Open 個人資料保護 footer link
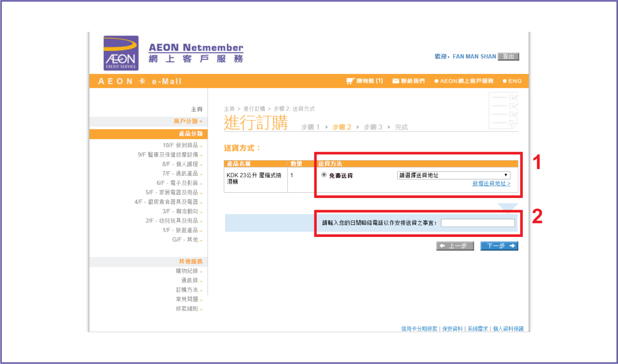 click(x=508, y=329)
